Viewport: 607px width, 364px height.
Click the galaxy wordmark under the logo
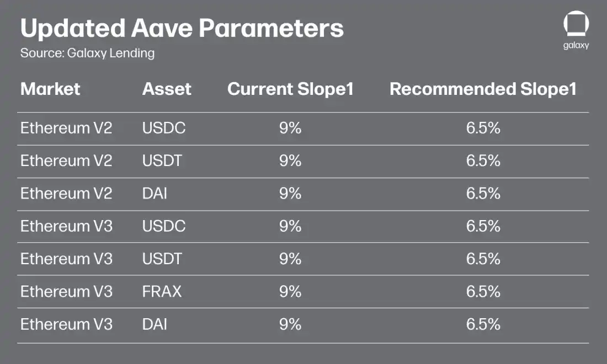(576, 45)
